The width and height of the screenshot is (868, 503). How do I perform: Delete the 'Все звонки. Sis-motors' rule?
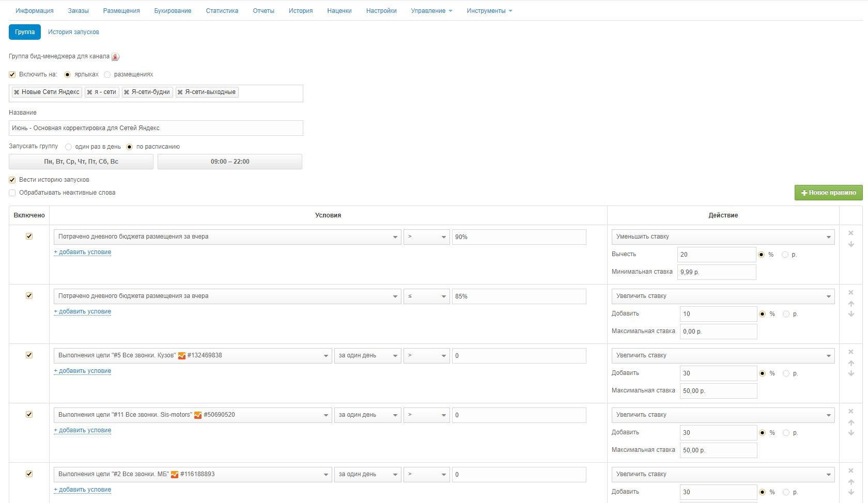pos(851,412)
